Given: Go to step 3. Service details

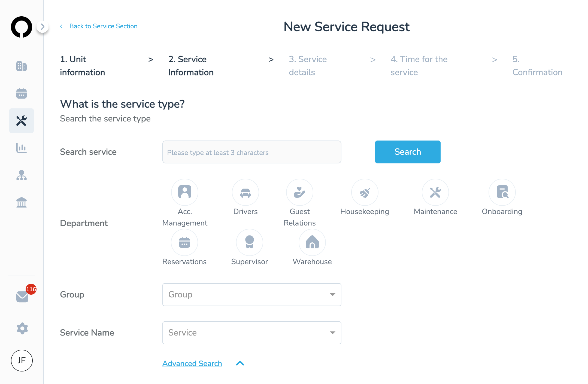Looking at the screenshot, I should pyautogui.click(x=308, y=66).
